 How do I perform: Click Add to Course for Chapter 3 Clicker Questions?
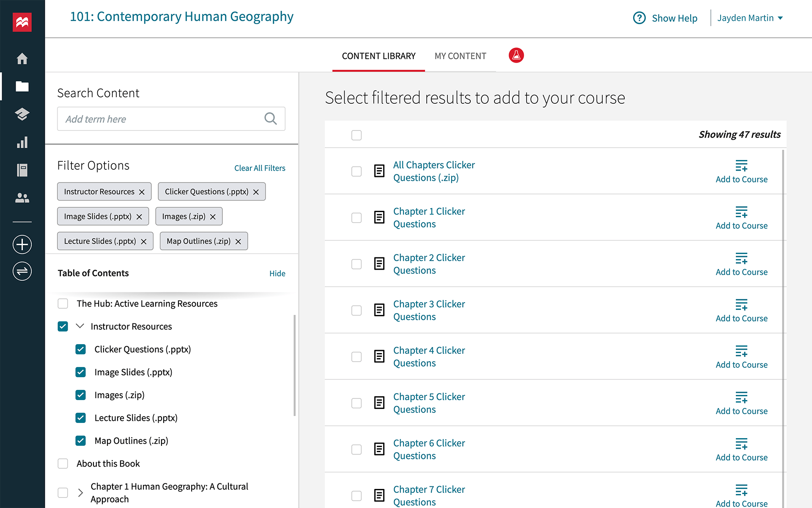click(x=741, y=310)
